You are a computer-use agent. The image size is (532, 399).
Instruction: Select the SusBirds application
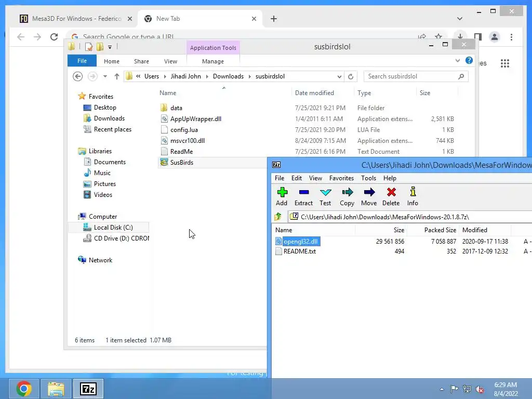(181, 163)
